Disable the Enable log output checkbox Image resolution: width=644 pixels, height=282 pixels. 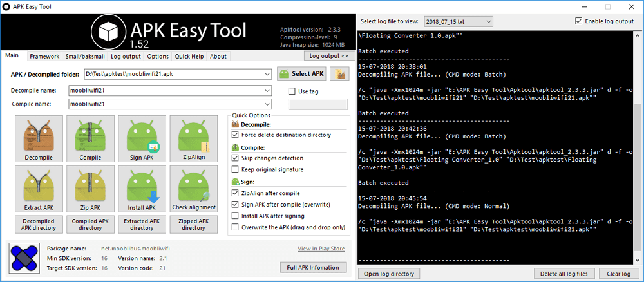[x=578, y=21]
